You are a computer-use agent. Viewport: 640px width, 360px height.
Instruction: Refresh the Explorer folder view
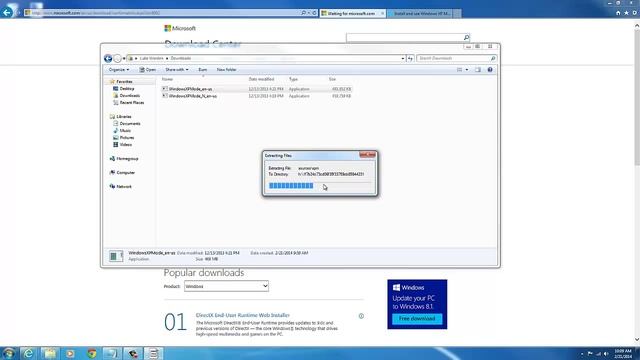[x=410, y=58]
